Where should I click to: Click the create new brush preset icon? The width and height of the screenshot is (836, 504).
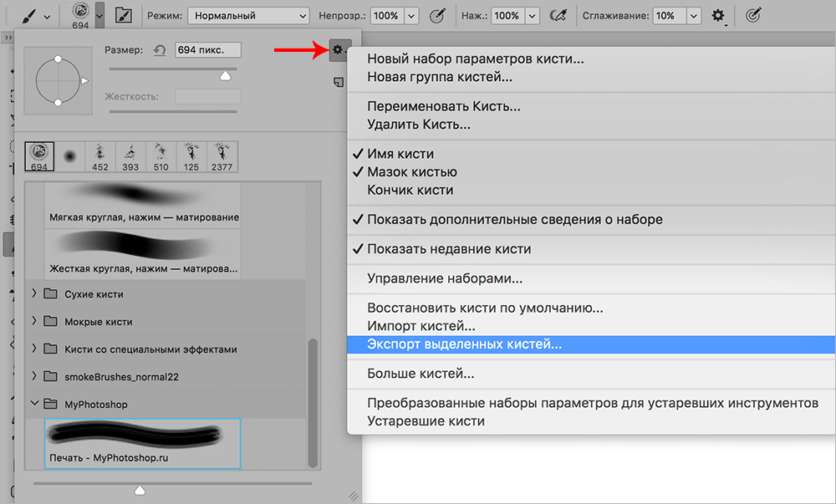click(339, 82)
